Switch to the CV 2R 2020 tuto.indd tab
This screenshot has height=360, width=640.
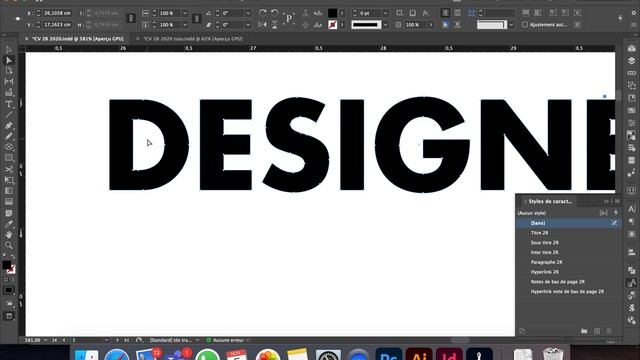[193, 39]
